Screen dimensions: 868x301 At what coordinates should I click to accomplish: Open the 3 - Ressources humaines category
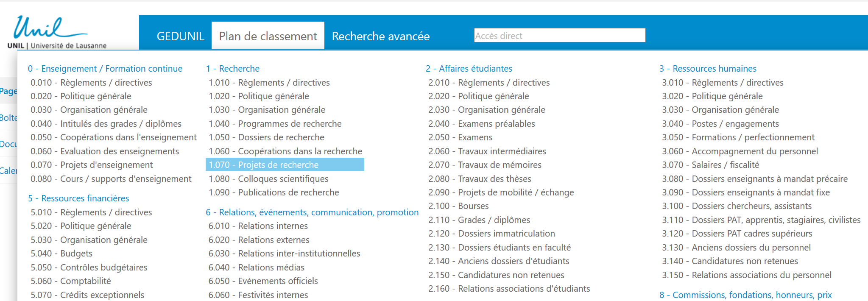click(x=708, y=69)
